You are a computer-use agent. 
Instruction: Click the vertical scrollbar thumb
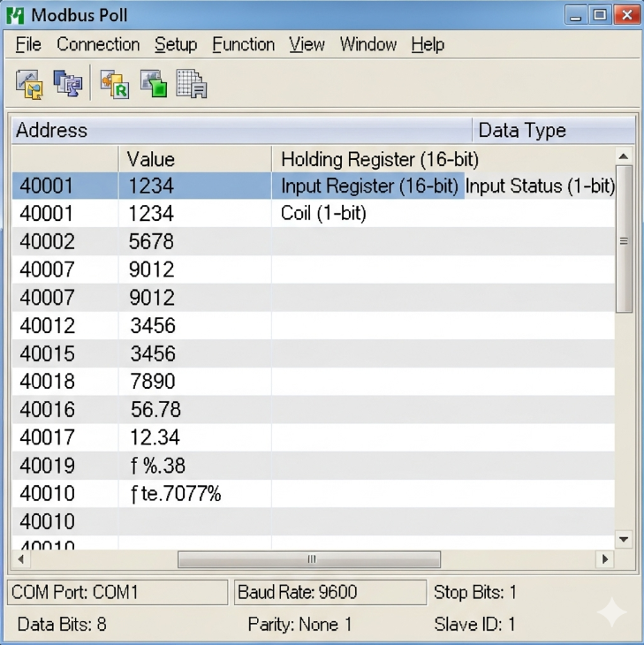coord(624,239)
